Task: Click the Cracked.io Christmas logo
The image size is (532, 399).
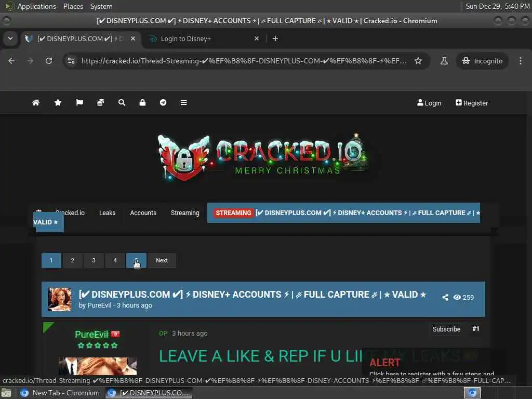Action: click(263, 157)
